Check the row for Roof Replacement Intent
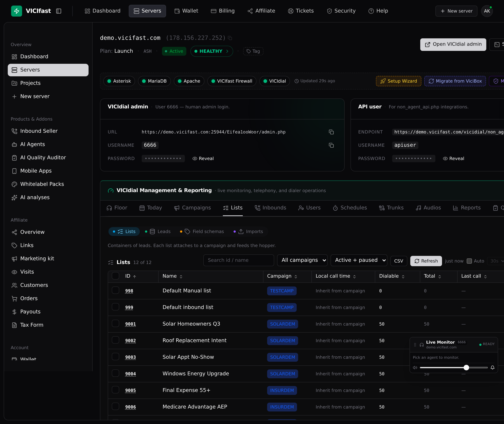 coord(115,340)
